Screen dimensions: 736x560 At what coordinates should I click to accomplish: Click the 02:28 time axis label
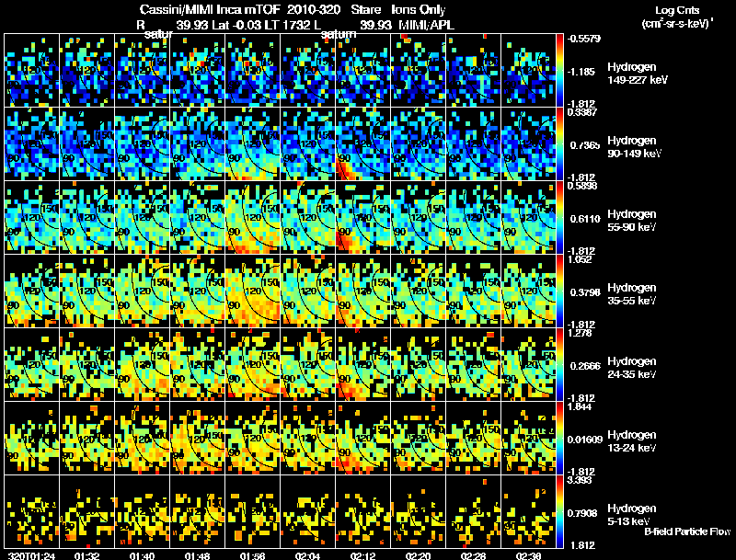pos(473,556)
